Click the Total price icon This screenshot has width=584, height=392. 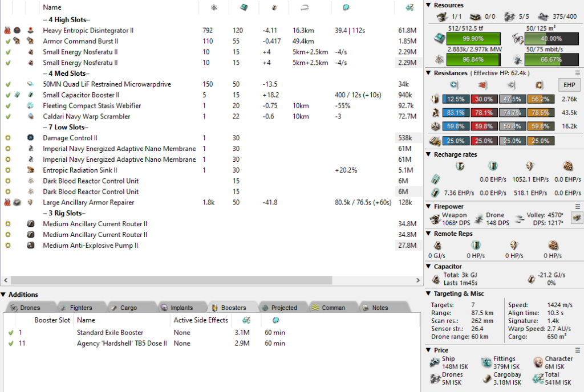tap(537, 378)
